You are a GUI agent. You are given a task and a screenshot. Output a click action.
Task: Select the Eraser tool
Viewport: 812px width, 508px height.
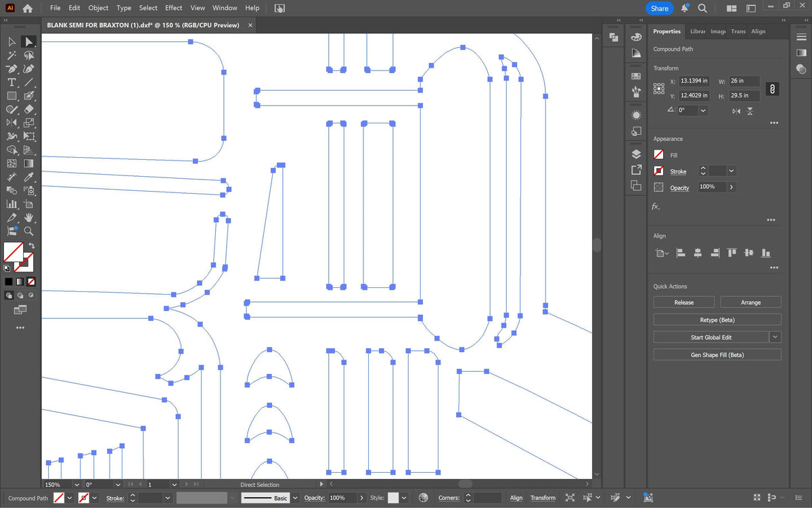(x=28, y=109)
